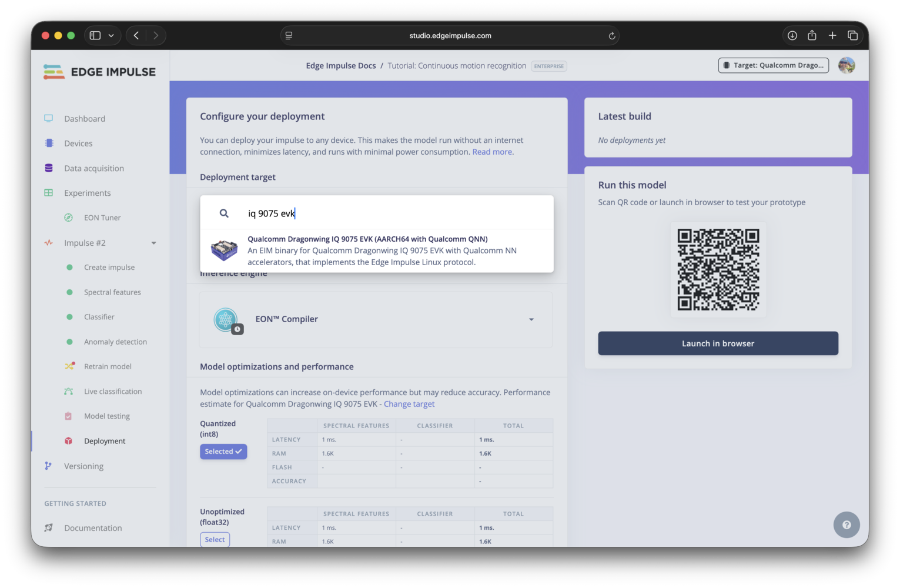
Task: Click the Retrain model shuffle icon
Action: [69, 366]
